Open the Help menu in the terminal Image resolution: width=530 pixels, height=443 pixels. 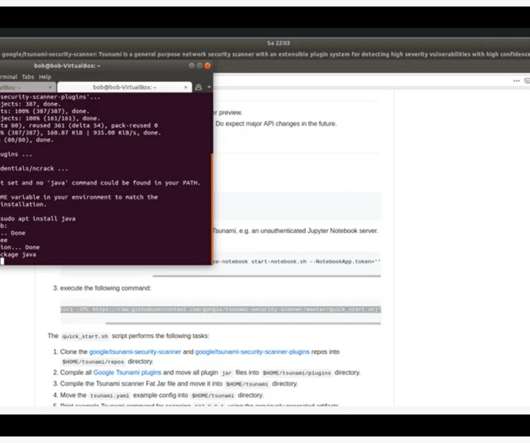pyautogui.click(x=45, y=77)
